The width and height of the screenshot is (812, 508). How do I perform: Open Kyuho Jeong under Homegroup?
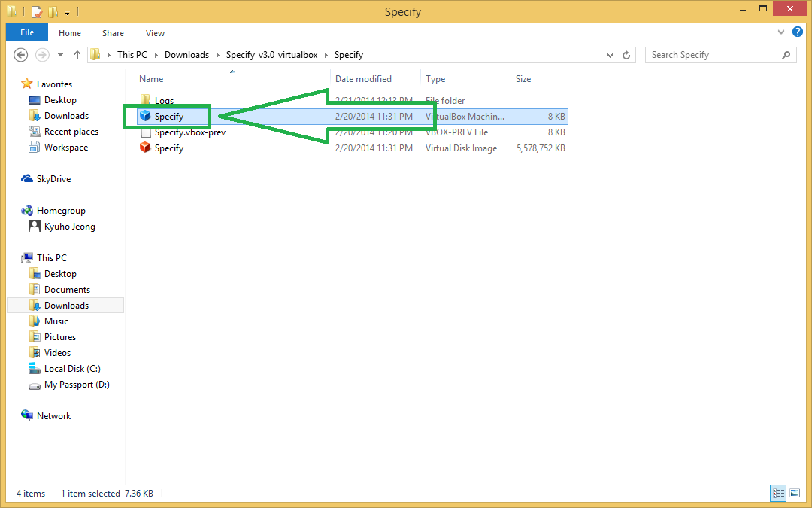(x=69, y=227)
